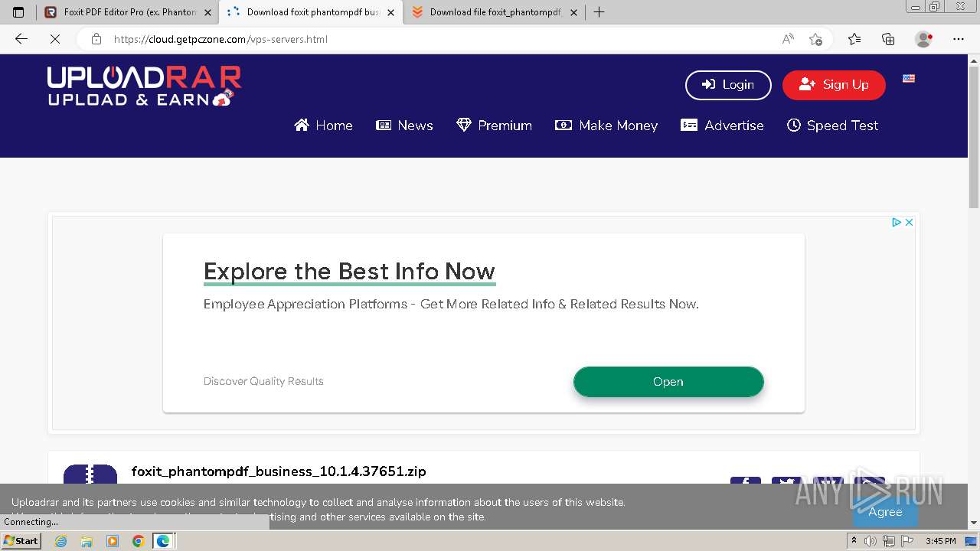980x551 pixels.
Task: Click the Employee Appreciation Platforms ad description
Action: [451, 305]
